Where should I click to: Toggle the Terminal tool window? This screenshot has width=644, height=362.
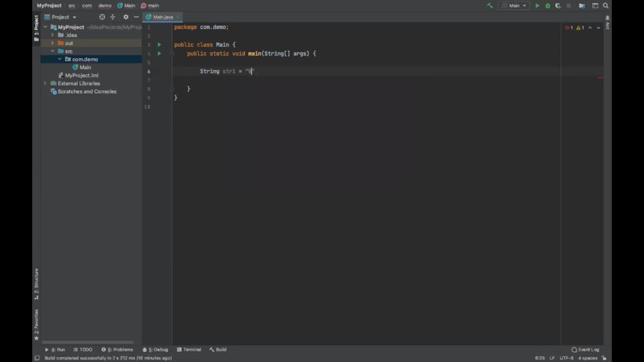click(189, 349)
